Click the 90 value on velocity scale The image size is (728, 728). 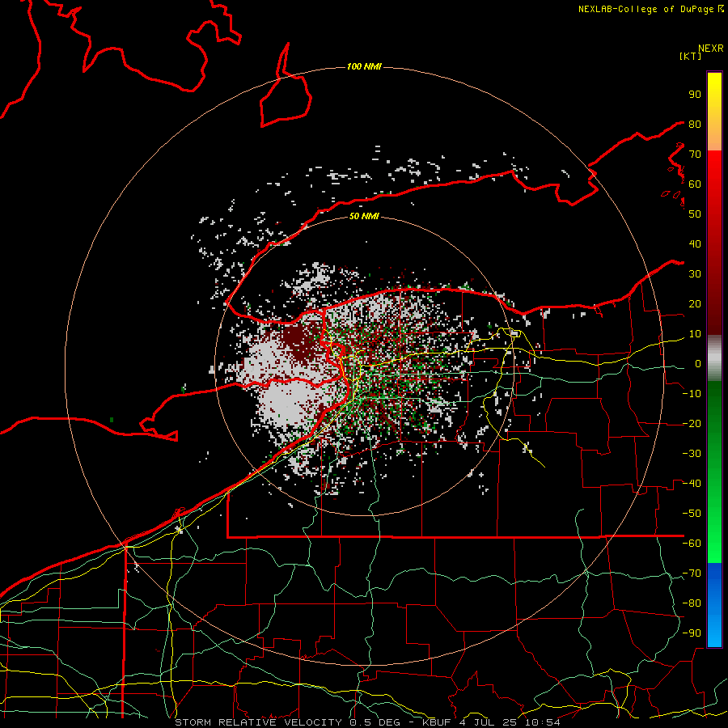click(x=695, y=95)
